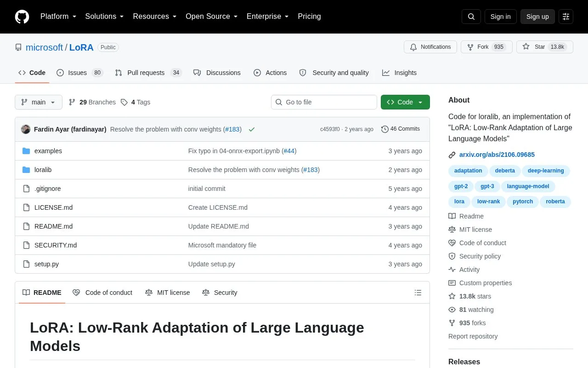Open the #183 pull request link in commit header
The image size is (588, 368).
[232, 129]
